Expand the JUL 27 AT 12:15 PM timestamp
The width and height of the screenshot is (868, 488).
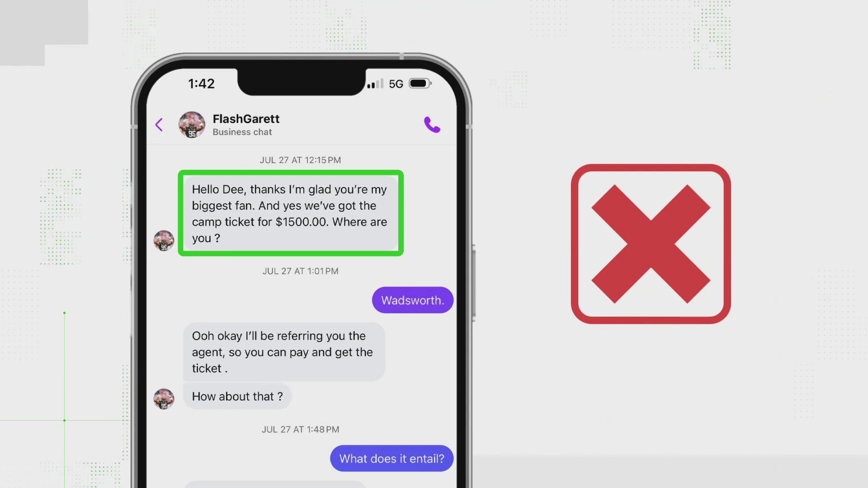(300, 160)
